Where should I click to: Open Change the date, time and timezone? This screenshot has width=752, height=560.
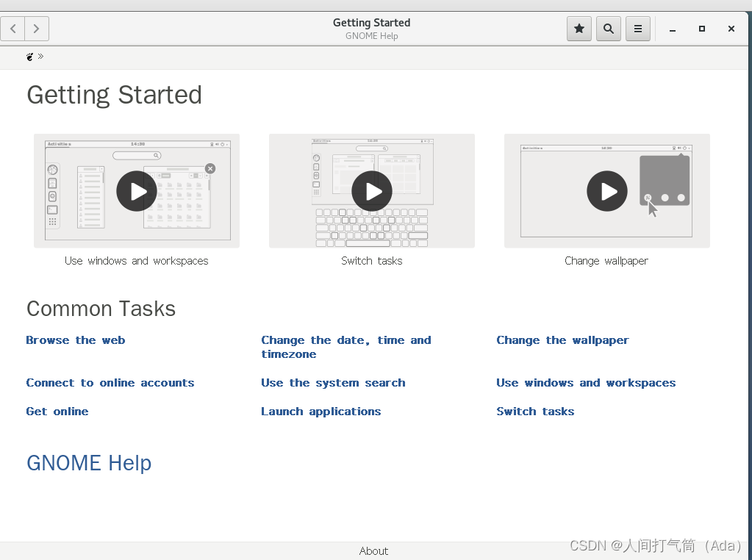345,347
